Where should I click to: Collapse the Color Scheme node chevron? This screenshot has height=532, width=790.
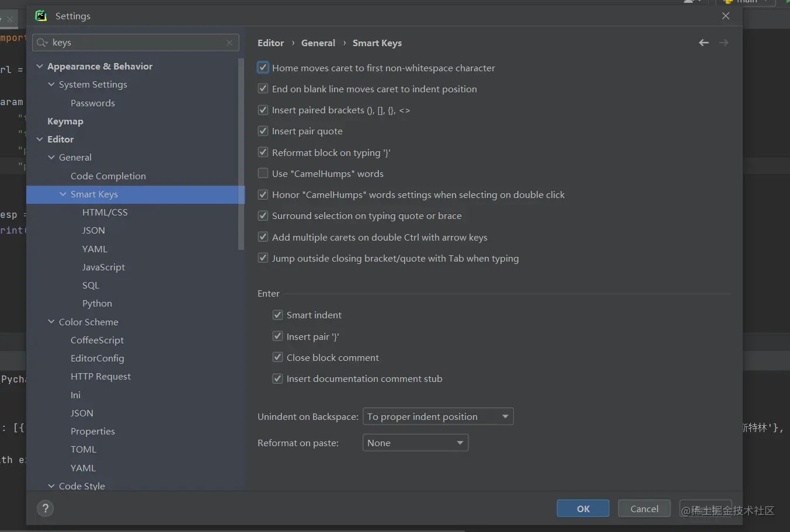point(51,322)
